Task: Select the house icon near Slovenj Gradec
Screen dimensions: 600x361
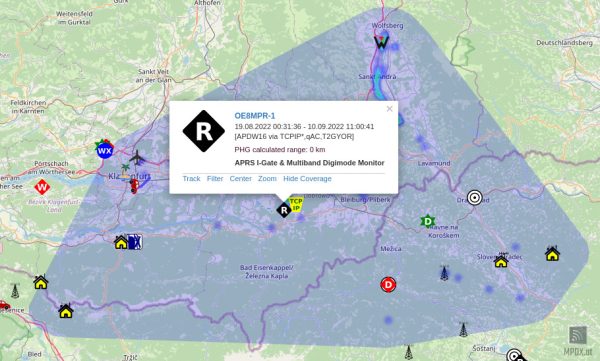Action: click(x=501, y=260)
